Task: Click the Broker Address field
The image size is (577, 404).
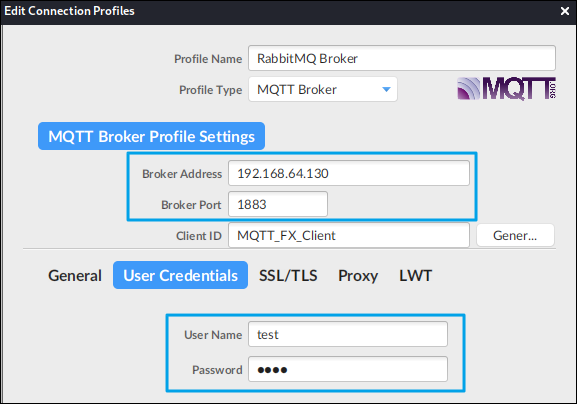Action: click(x=349, y=173)
